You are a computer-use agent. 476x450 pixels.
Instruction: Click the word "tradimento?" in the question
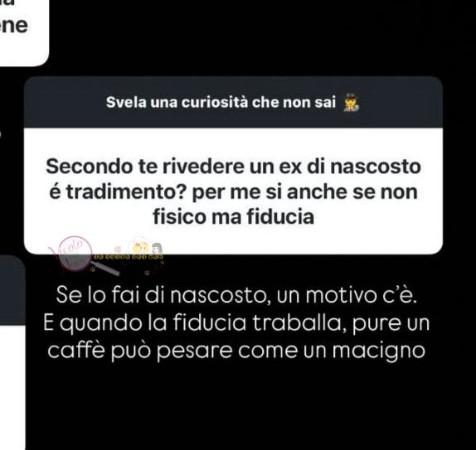126,191
